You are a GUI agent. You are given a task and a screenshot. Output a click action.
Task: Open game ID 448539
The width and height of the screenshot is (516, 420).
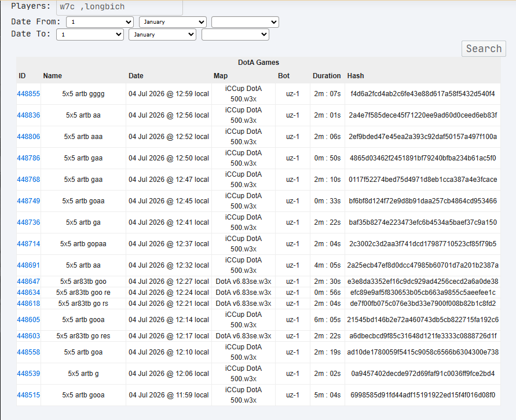tap(28, 374)
